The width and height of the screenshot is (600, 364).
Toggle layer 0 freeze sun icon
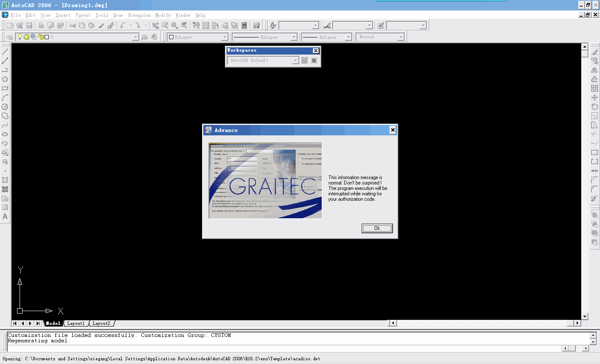point(26,37)
